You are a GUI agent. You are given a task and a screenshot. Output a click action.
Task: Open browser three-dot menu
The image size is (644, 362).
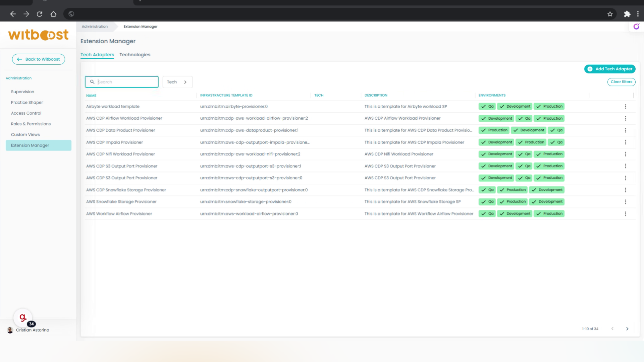click(x=638, y=14)
